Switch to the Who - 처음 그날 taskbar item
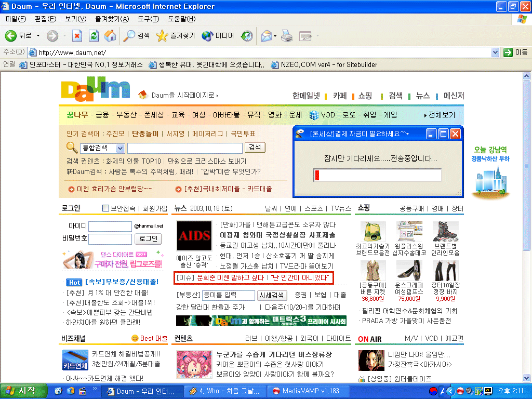Screen dimensions: 532x399 pos(225,391)
